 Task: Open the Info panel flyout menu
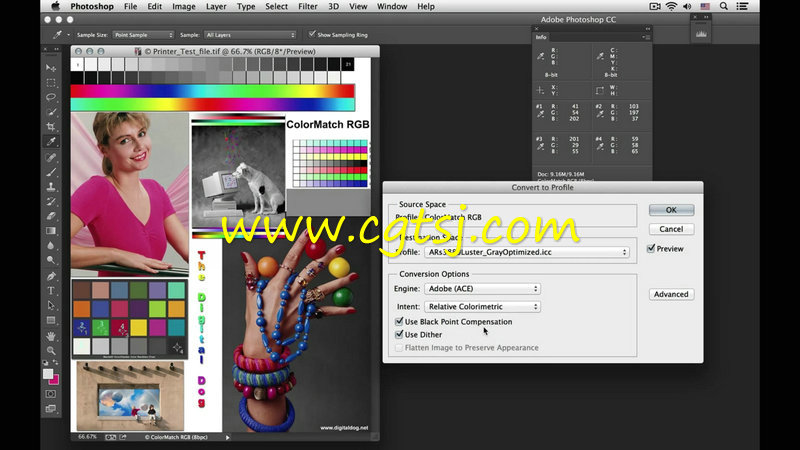tap(646, 37)
